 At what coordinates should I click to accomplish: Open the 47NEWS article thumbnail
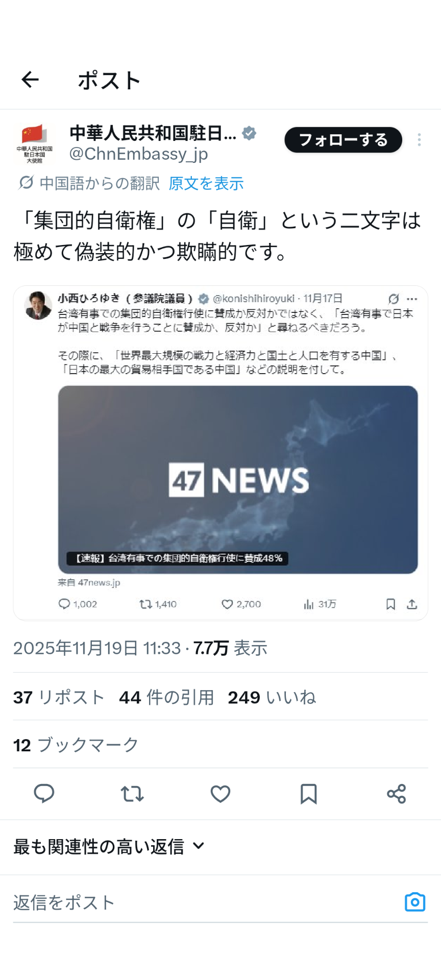[x=238, y=479]
